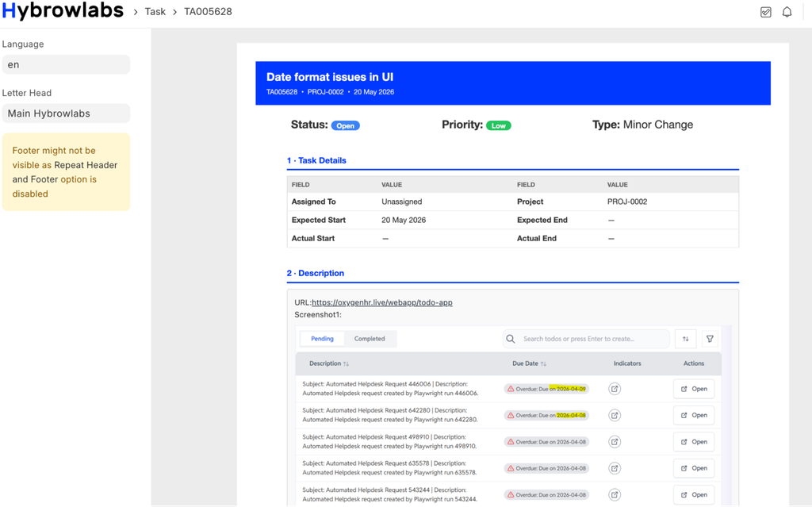Click the TA005628 breadcrumb
The width and height of the screenshot is (812, 507).
pyautogui.click(x=208, y=11)
